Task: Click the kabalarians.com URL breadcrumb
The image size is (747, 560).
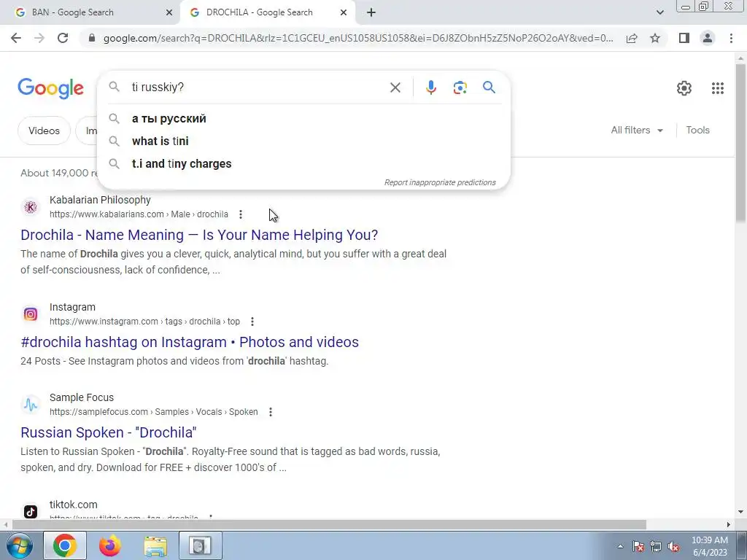Action: [x=139, y=214]
